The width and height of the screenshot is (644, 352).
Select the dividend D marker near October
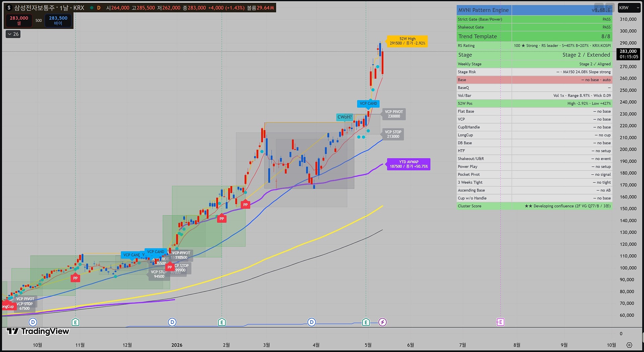(33, 322)
